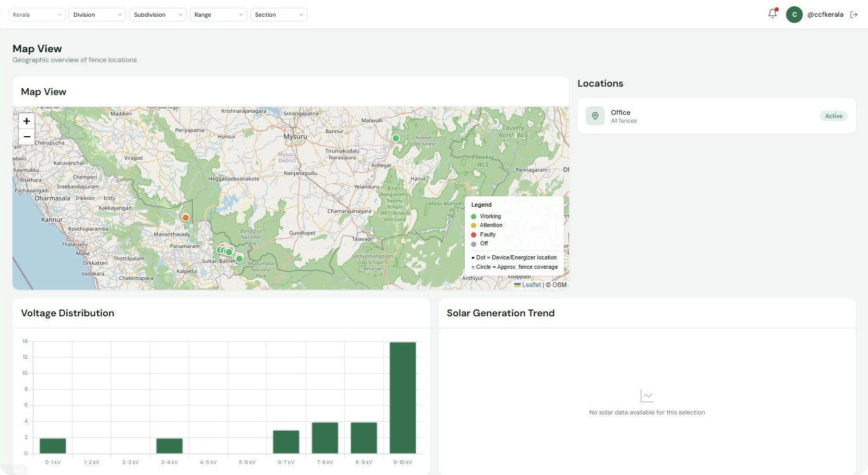
Task: Click the logout icon beside the username
Action: (854, 15)
